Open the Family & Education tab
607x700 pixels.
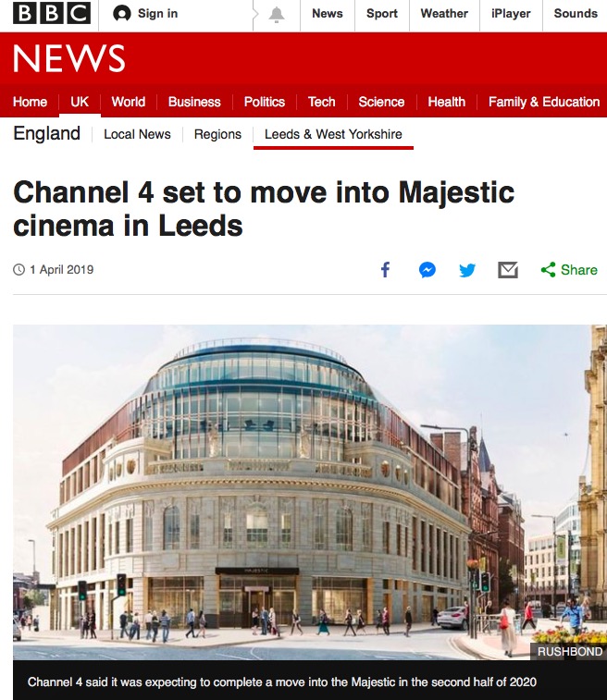pyautogui.click(x=544, y=102)
